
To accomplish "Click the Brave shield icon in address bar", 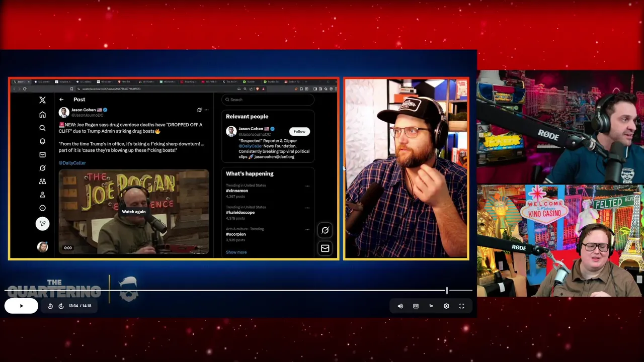I will [257, 89].
